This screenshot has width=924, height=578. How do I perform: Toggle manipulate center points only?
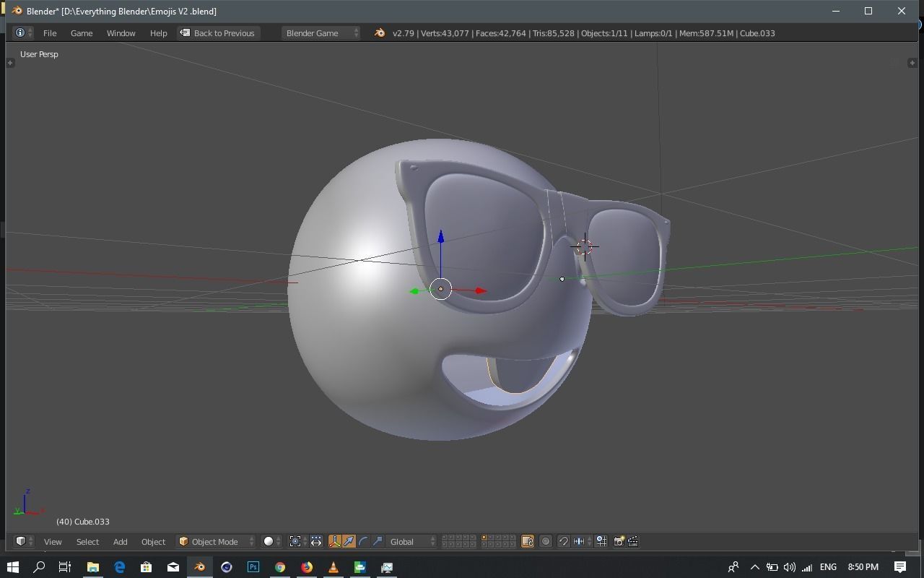click(316, 541)
